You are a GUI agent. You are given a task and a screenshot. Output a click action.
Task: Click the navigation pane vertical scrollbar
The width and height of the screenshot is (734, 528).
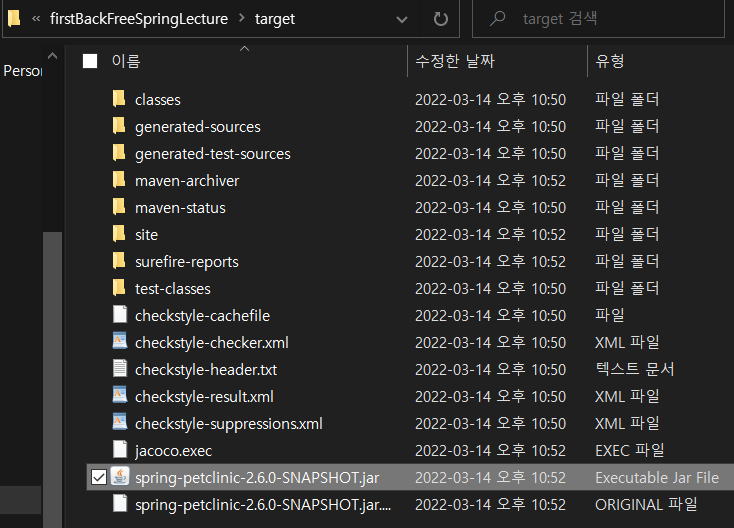click(x=52, y=380)
